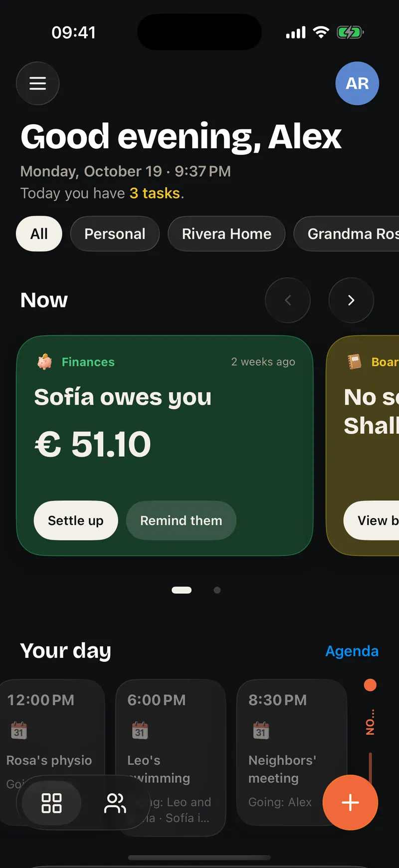Open the hamburger menu
This screenshot has height=868, width=399.
[38, 83]
